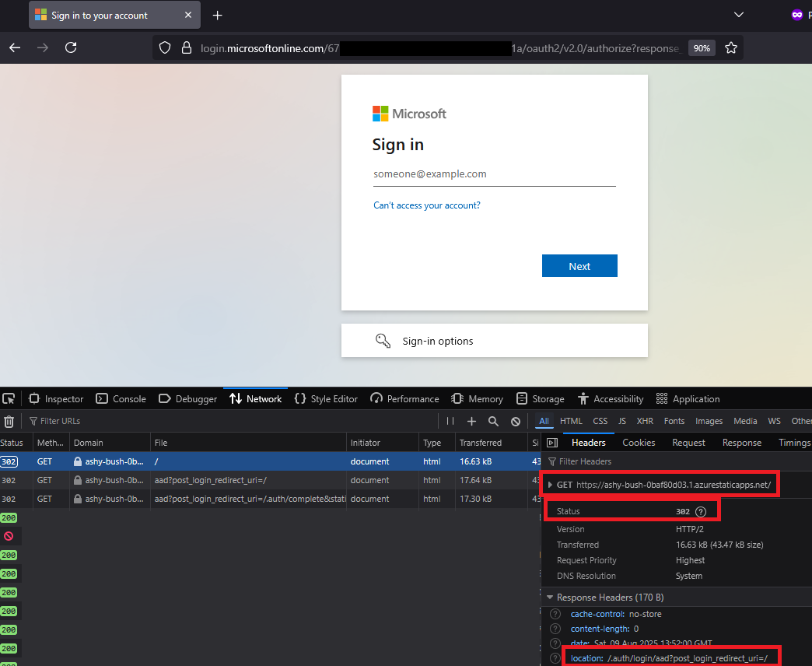Toggle the network details sidebar icon

click(x=552, y=443)
